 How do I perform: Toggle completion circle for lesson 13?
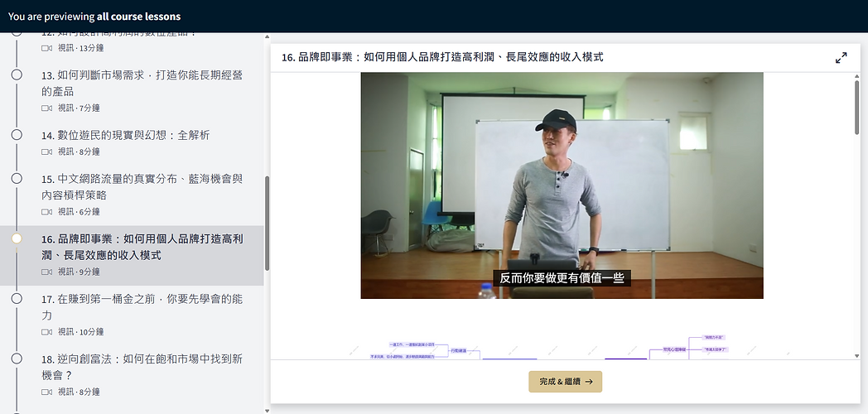coord(17,75)
